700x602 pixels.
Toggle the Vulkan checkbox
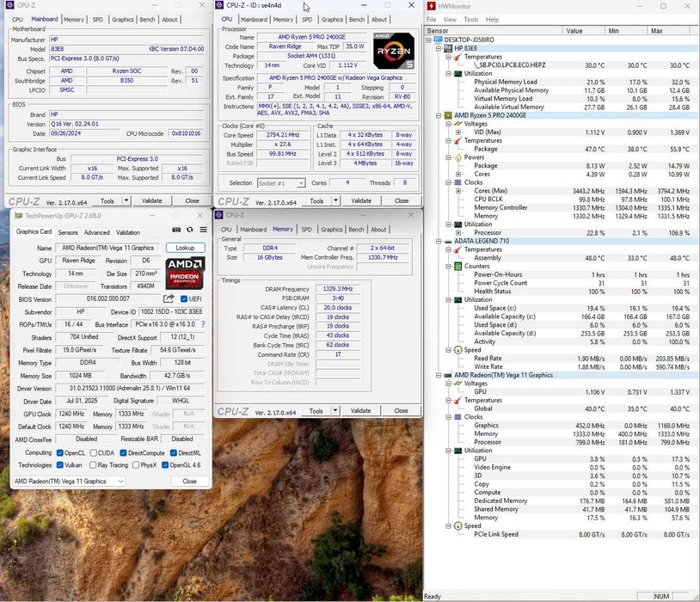tap(60, 465)
